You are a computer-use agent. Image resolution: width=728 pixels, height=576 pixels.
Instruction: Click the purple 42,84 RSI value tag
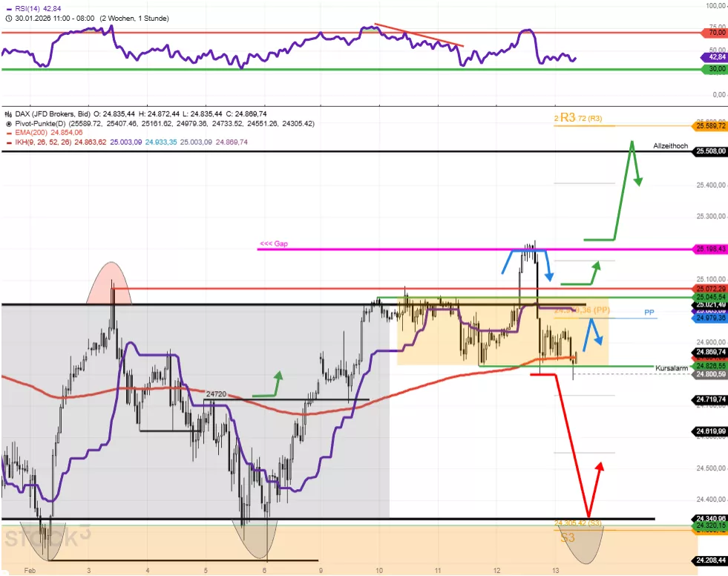(712, 57)
